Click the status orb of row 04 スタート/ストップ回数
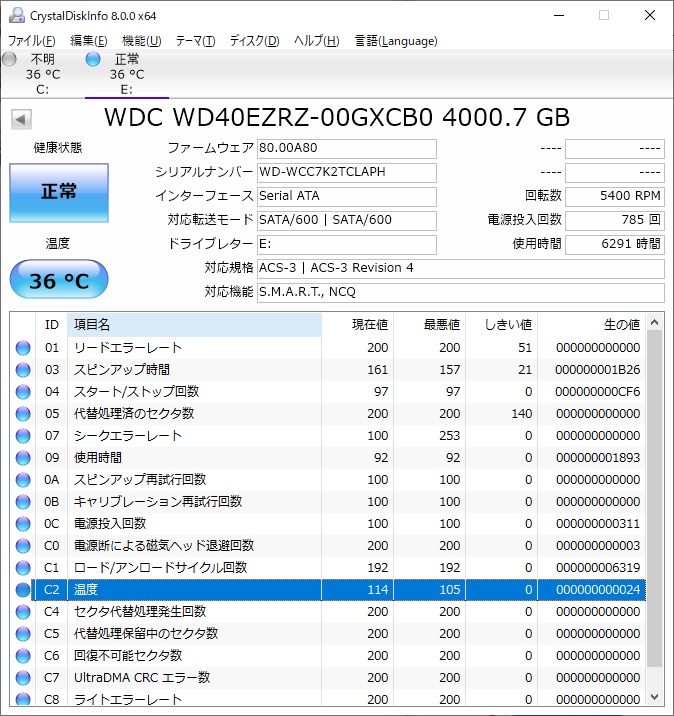The width and height of the screenshot is (674, 716). pyautogui.click(x=23, y=392)
